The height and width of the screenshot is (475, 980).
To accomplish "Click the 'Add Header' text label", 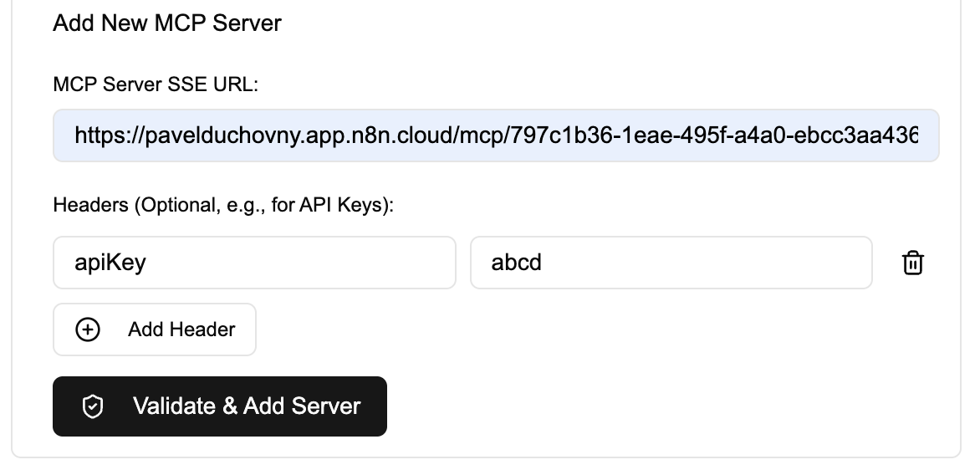I will tap(181, 330).
